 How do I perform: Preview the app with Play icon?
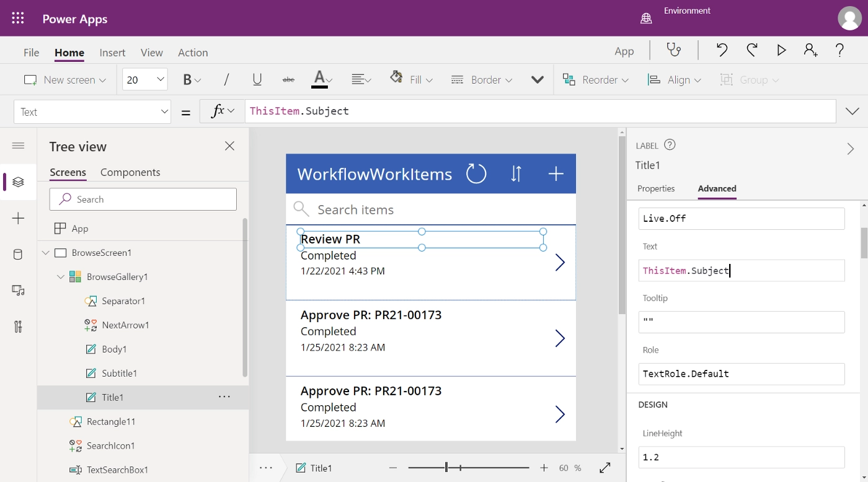click(781, 50)
